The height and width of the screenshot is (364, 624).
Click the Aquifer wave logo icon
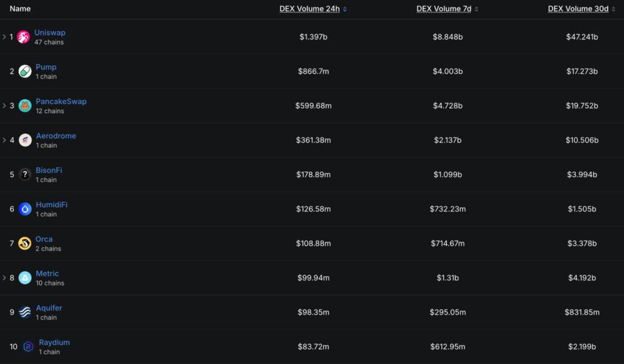coord(24,312)
